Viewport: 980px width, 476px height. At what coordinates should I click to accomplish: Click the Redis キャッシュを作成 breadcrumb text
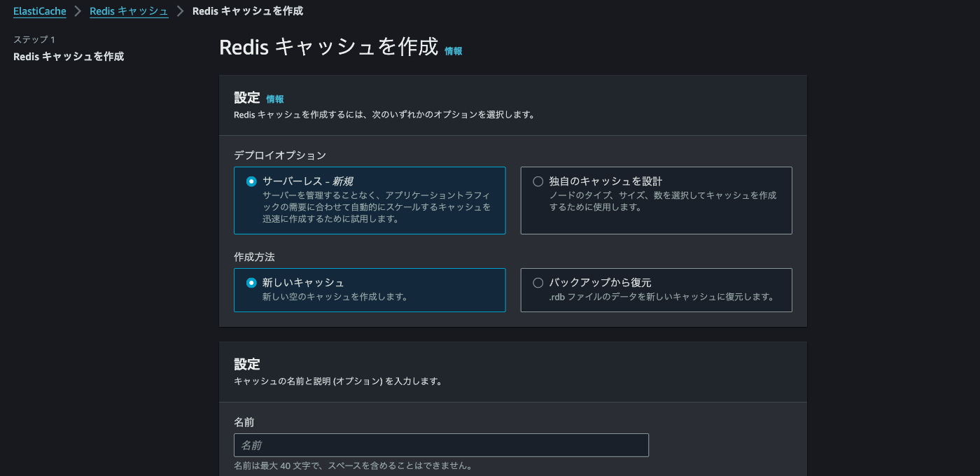pos(248,11)
